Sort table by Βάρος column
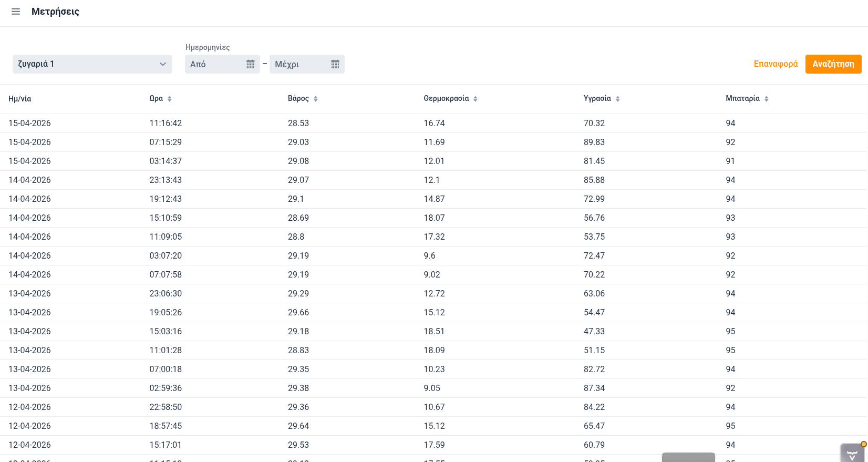Viewport: 868px width, 462px height. tap(315, 99)
